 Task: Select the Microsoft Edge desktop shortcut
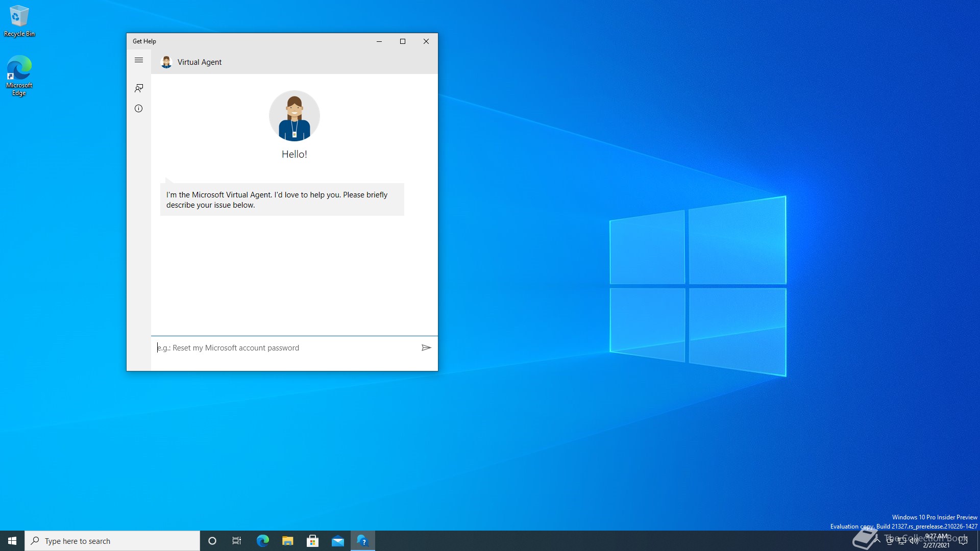tap(19, 76)
